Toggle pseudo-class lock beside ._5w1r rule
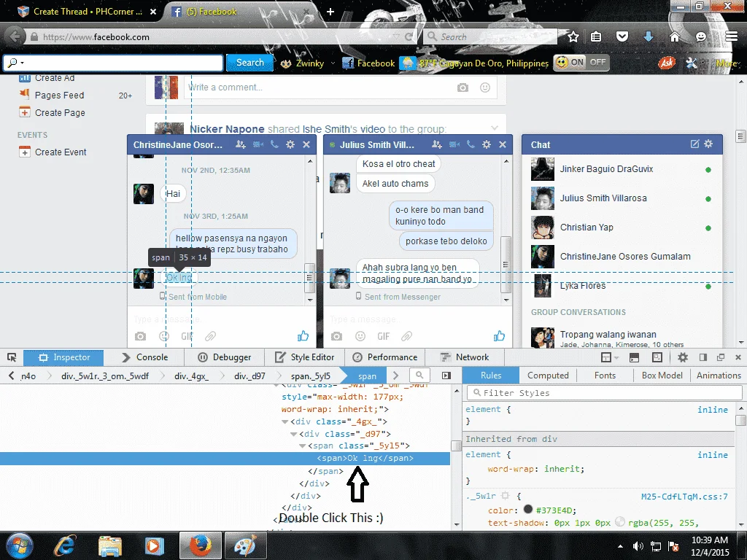Viewport: 747px width, 560px height. point(506,496)
